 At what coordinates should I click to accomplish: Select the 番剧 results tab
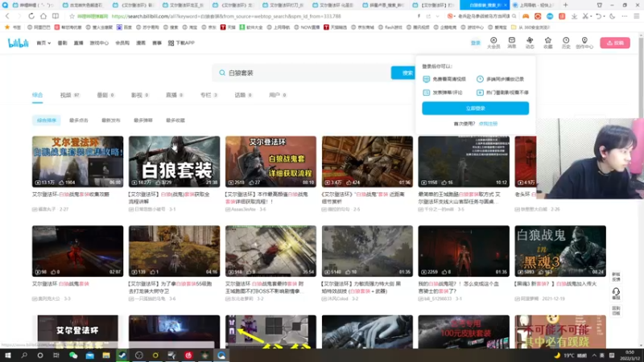tap(105, 95)
